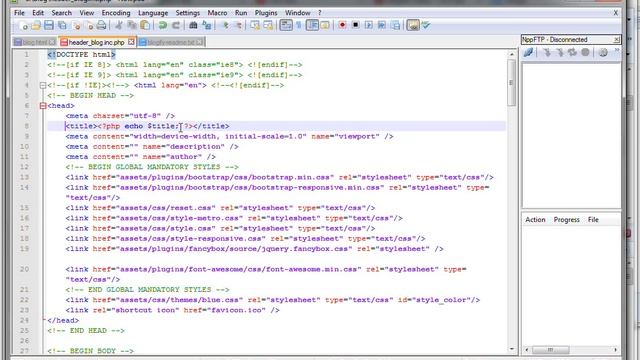The width and height of the screenshot is (640, 360).
Task: Refresh the NppFTP file listing
Action: (572, 52)
